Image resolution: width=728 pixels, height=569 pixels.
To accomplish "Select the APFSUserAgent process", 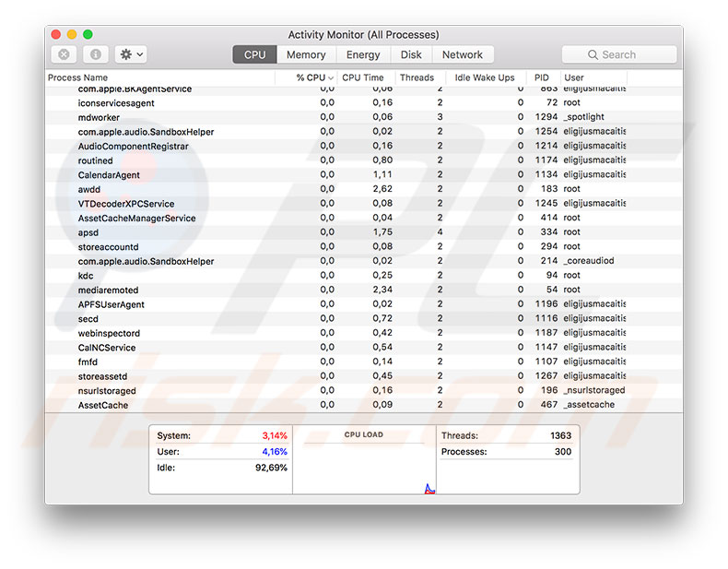I will pos(364,304).
